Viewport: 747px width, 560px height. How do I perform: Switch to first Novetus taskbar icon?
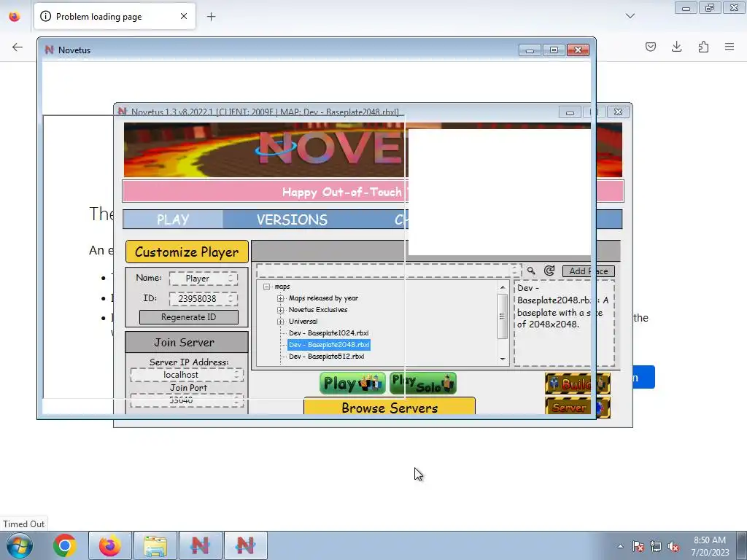(200, 545)
